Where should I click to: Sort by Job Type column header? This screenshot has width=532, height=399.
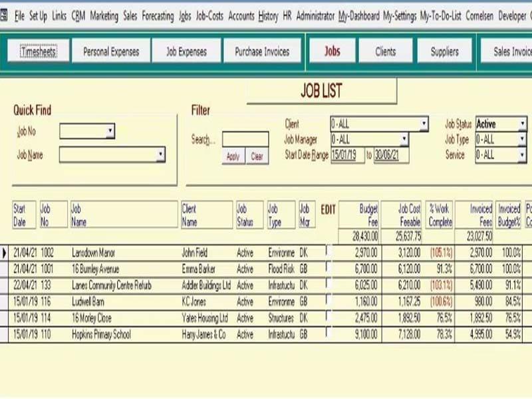[x=281, y=215]
